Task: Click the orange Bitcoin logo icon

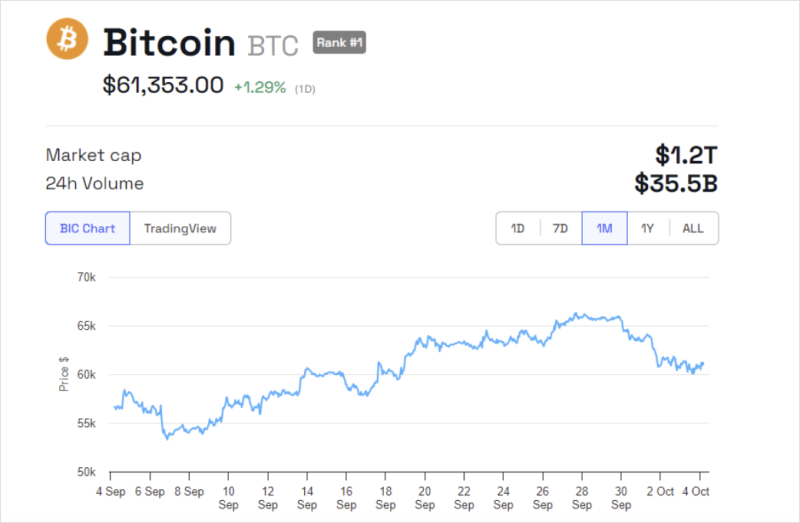Action: (x=67, y=39)
